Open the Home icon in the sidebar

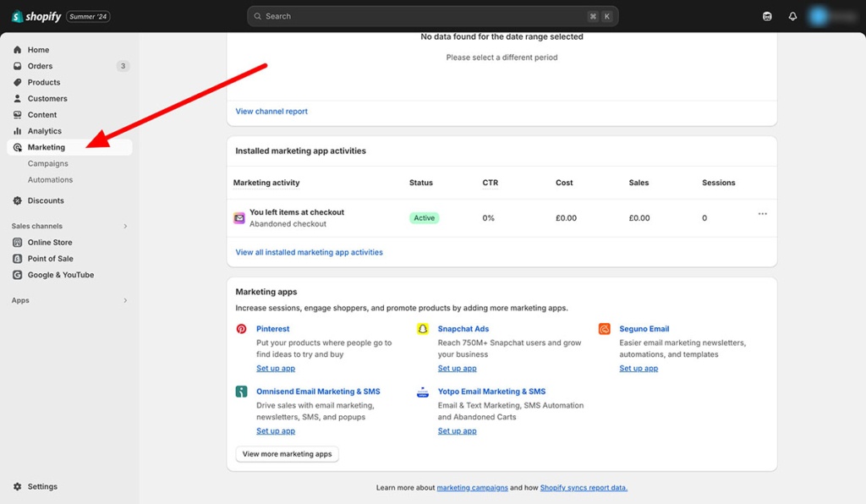pyautogui.click(x=19, y=49)
